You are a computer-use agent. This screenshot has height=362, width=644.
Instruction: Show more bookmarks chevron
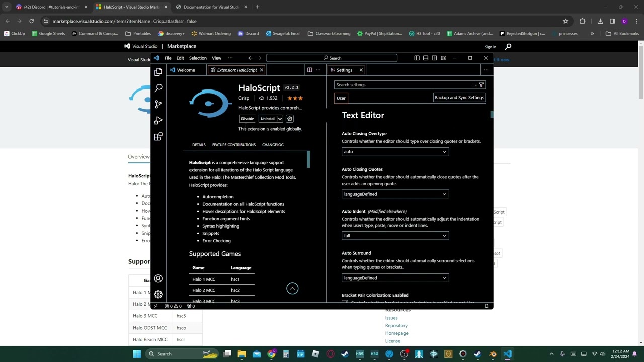(x=592, y=34)
